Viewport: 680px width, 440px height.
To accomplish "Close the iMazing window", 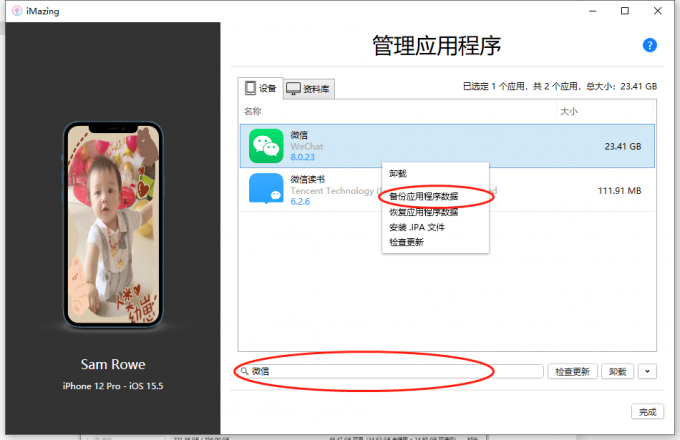I will point(657,11).
